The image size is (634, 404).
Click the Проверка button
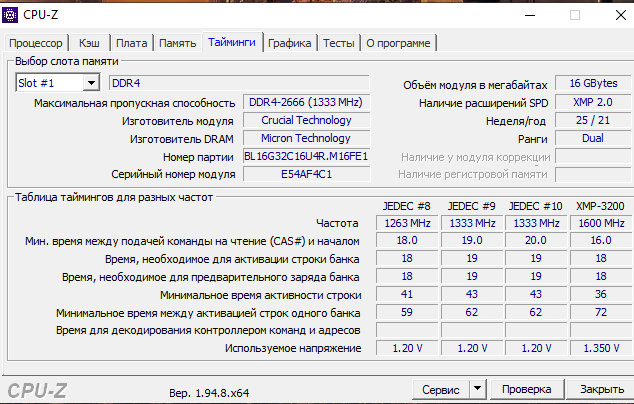(x=526, y=389)
